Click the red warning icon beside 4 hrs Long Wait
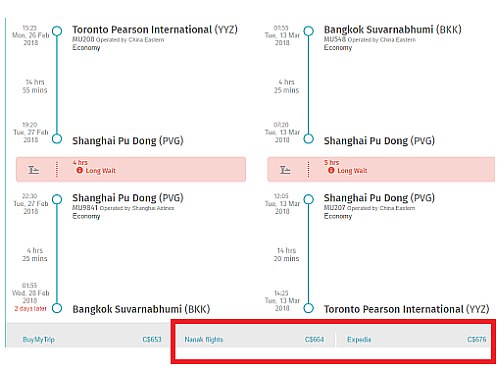Image resolution: width=500 pixels, height=373 pixels. [79, 171]
